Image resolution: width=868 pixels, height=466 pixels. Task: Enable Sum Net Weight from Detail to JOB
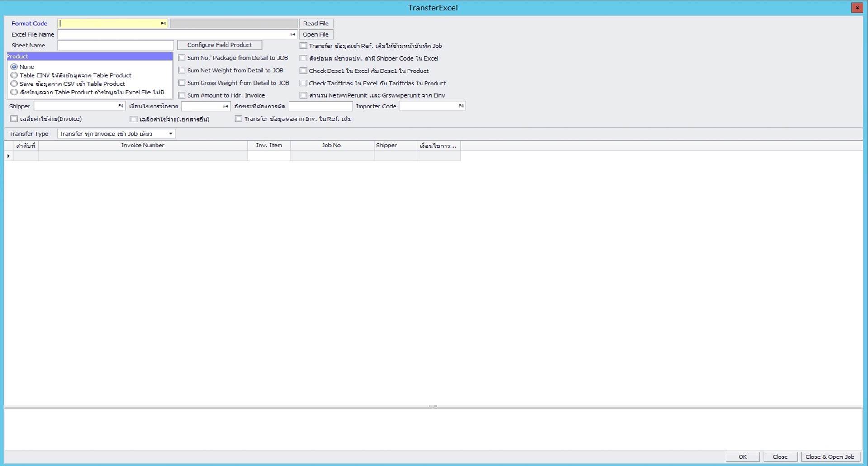point(182,70)
